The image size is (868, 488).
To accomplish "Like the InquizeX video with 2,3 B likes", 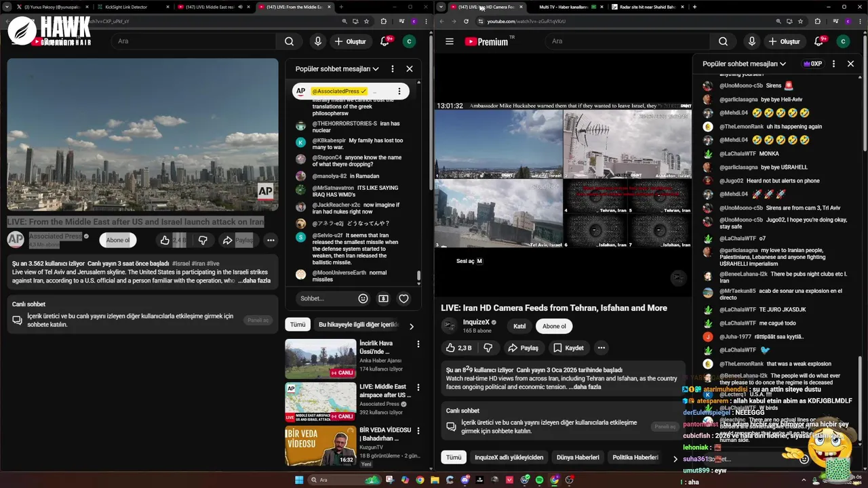I will click(x=459, y=348).
